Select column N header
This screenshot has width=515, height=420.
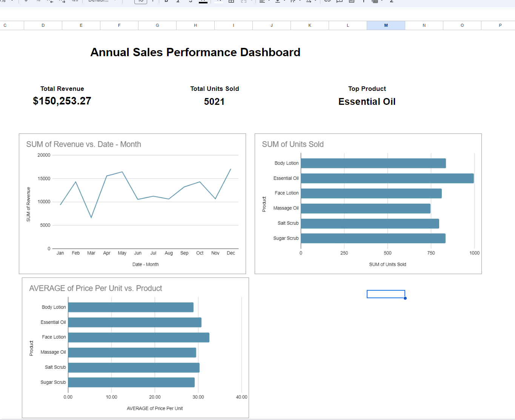424,25
